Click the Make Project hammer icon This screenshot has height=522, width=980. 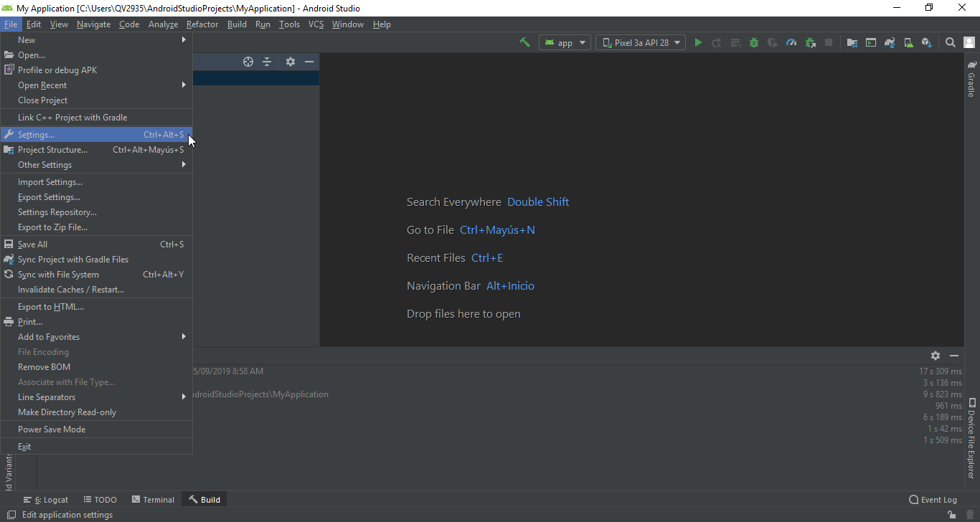[x=525, y=42]
